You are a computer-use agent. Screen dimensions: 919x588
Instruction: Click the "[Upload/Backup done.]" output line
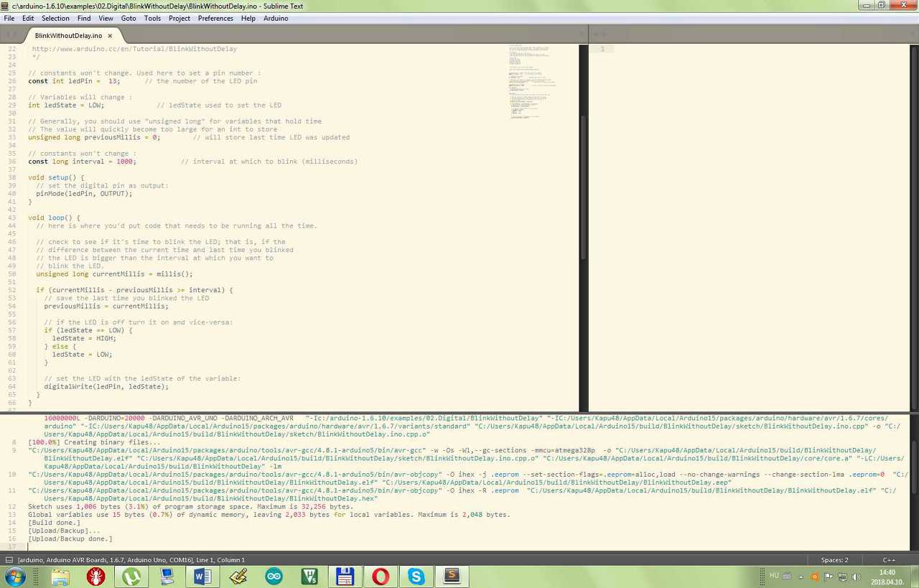[70, 538]
